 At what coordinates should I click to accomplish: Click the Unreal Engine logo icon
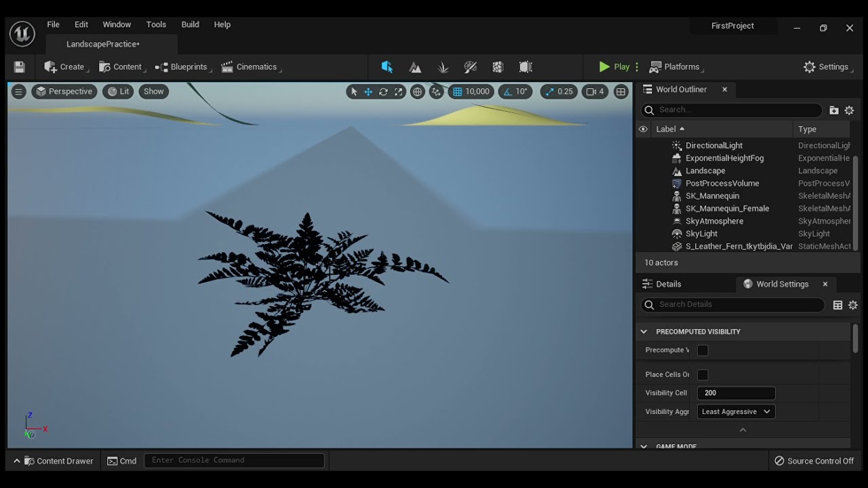pos(22,33)
